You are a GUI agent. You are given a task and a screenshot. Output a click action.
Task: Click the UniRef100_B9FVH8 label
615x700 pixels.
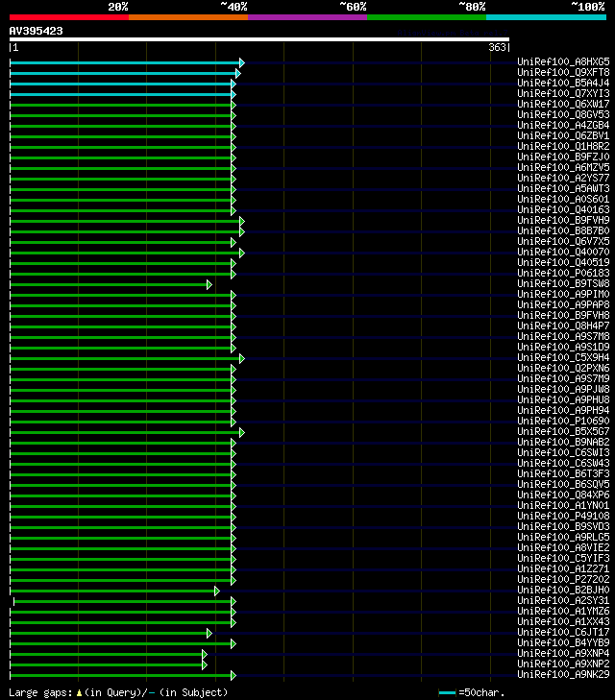click(x=563, y=316)
